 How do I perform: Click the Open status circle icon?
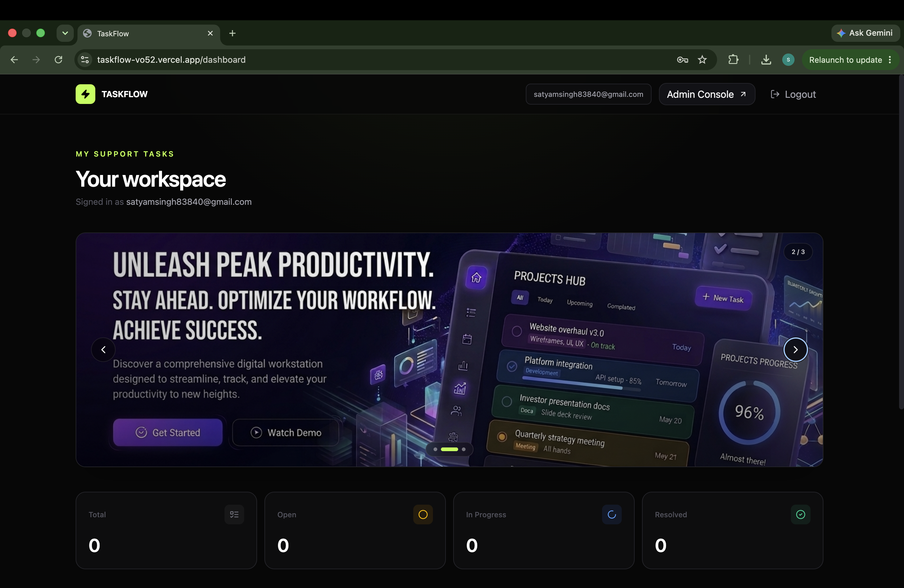pyautogui.click(x=423, y=514)
